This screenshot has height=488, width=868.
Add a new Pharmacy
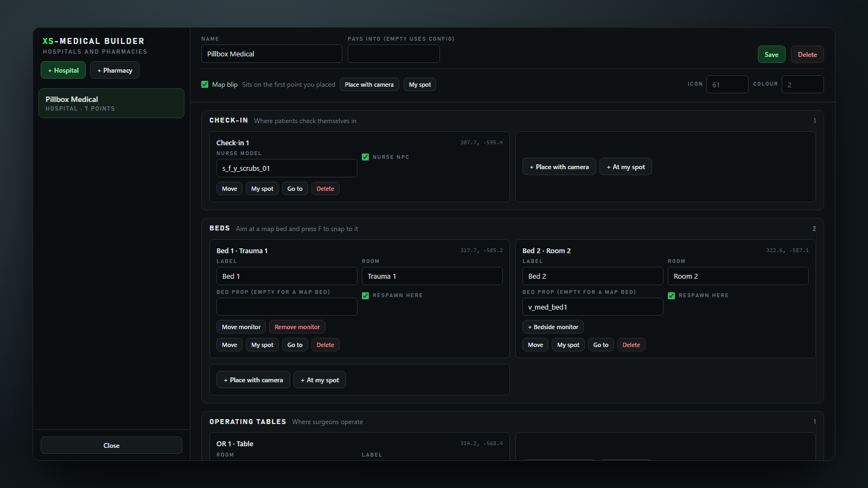click(x=114, y=70)
